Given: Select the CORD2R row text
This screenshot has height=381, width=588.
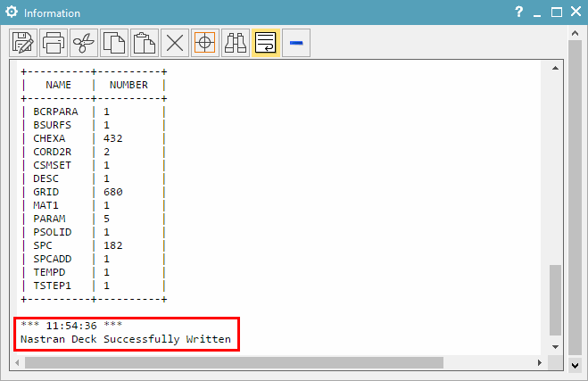Looking at the screenshot, I should (x=52, y=152).
